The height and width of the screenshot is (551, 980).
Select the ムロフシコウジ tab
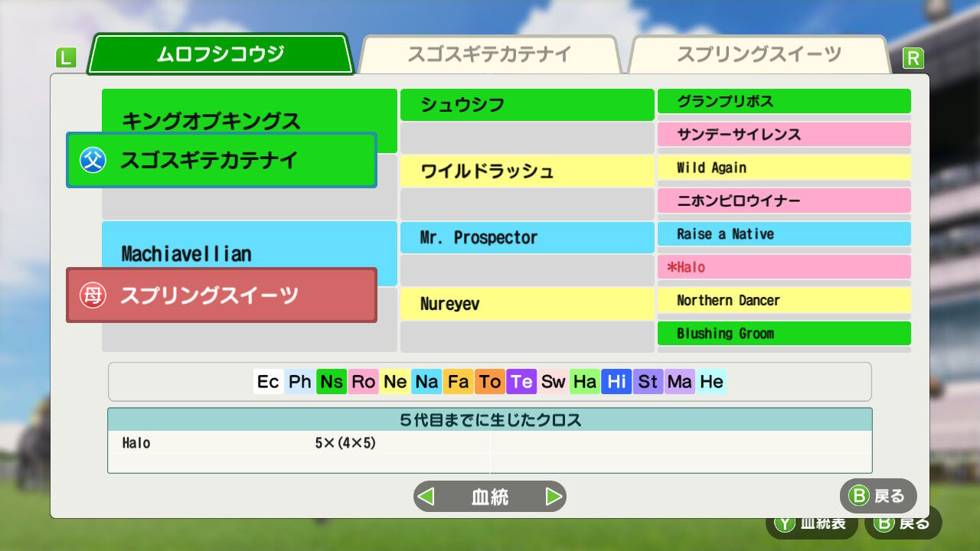220,54
